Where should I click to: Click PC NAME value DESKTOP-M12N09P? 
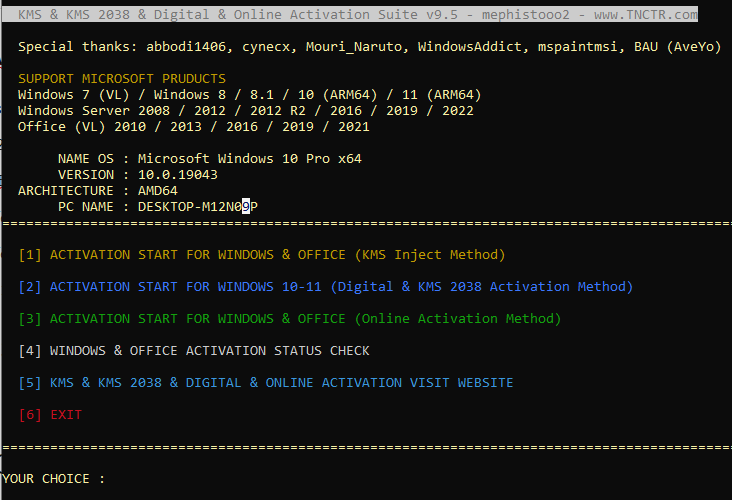click(x=197, y=206)
